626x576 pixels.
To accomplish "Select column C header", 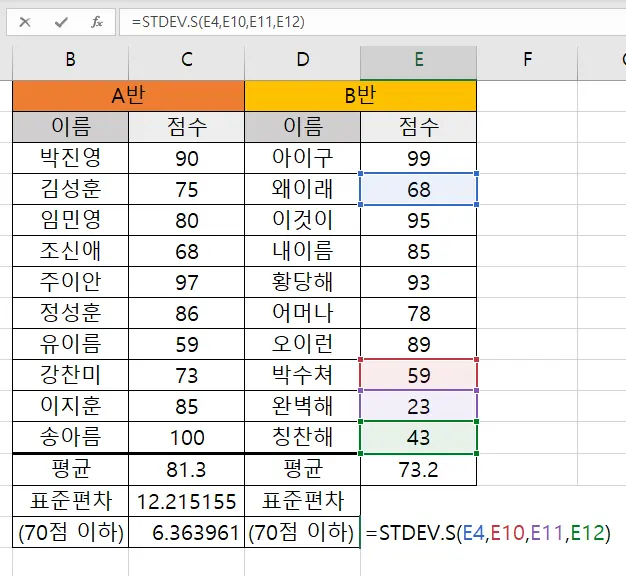I will (x=186, y=60).
